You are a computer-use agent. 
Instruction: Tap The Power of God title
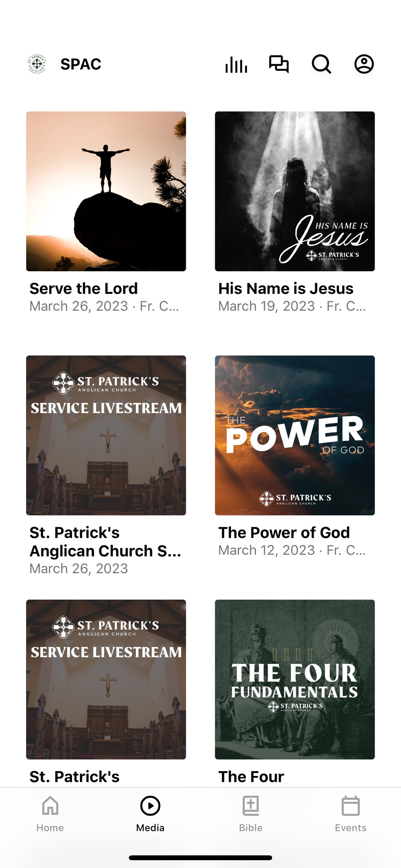(x=284, y=533)
